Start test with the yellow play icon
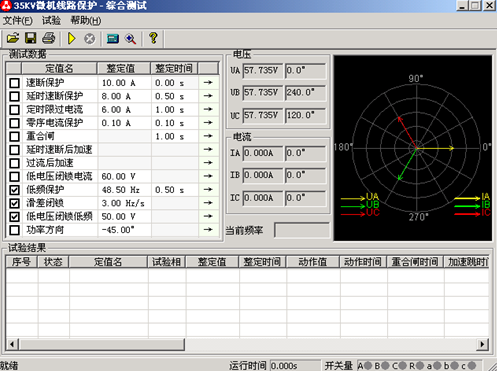The width and height of the screenshot is (497, 371). [71, 38]
